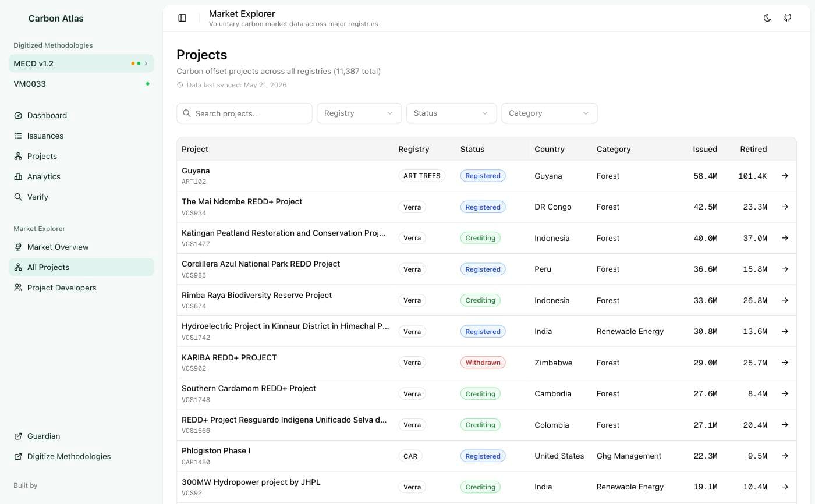Click the Analytics bar chart icon

(18, 176)
